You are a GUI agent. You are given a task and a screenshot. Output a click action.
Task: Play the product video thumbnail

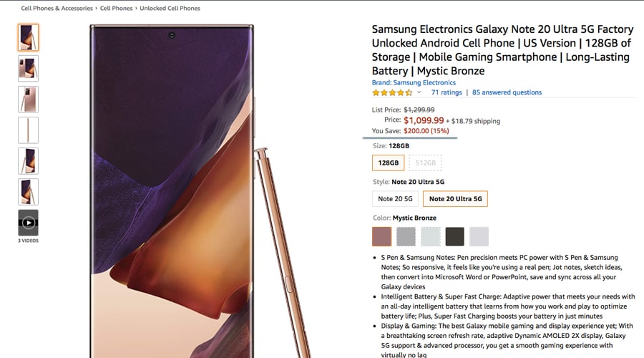28,223
